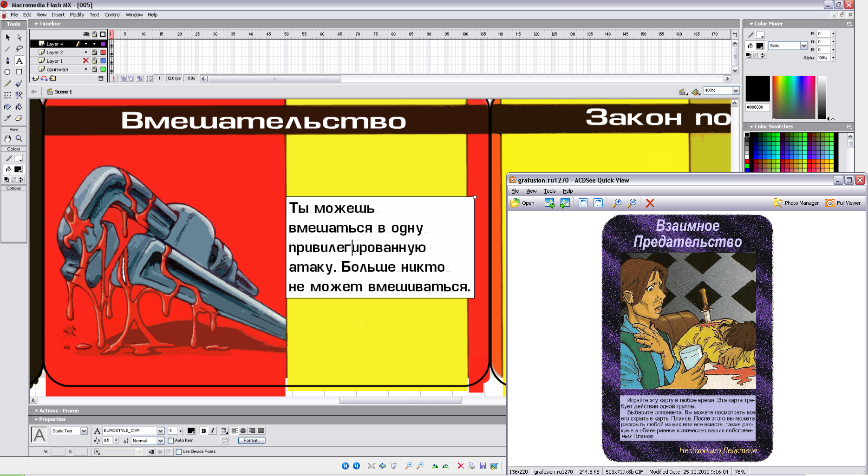Activate the Hand tool
Viewport: 868px width, 476px height.
[7, 138]
